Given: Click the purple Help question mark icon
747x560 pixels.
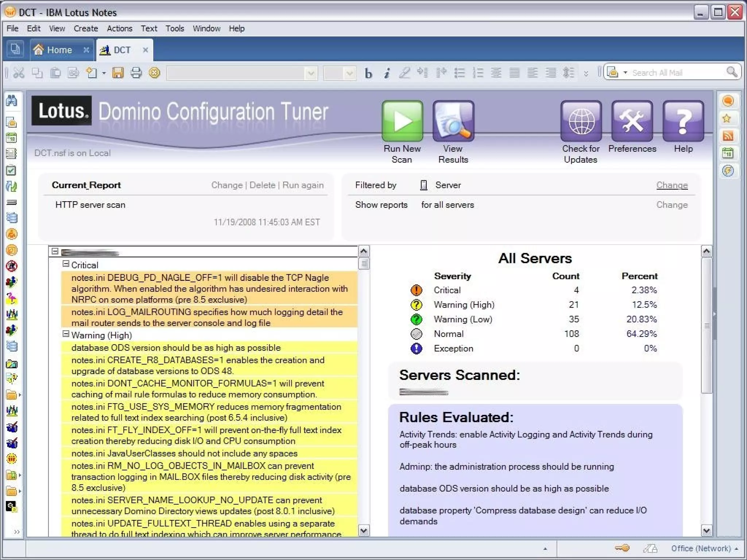Looking at the screenshot, I should (683, 121).
